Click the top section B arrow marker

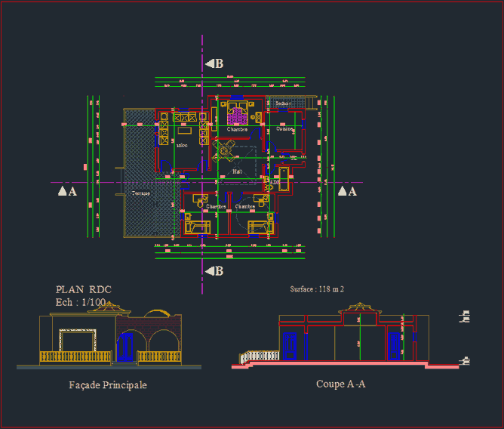tap(214, 64)
